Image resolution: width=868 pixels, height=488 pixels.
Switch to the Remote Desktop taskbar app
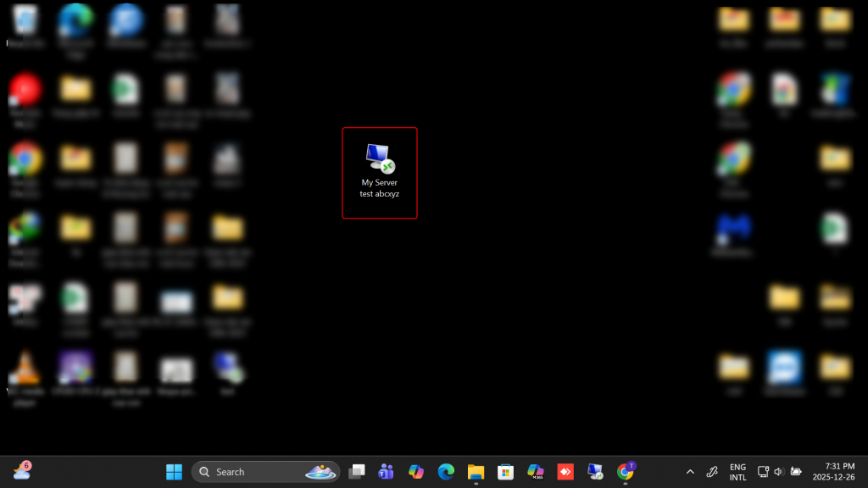(x=595, y=472)
